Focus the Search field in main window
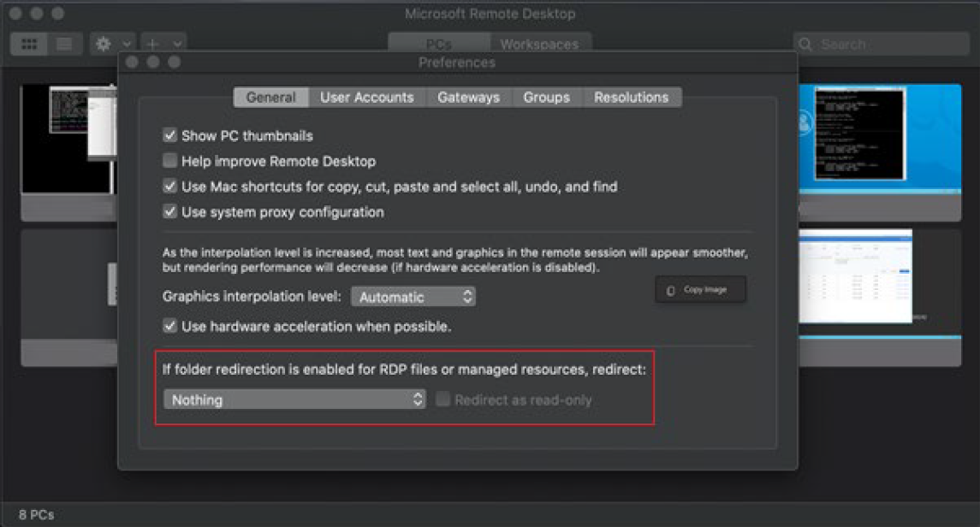Viewport: 980px width, 527px height. click(882, 44)
